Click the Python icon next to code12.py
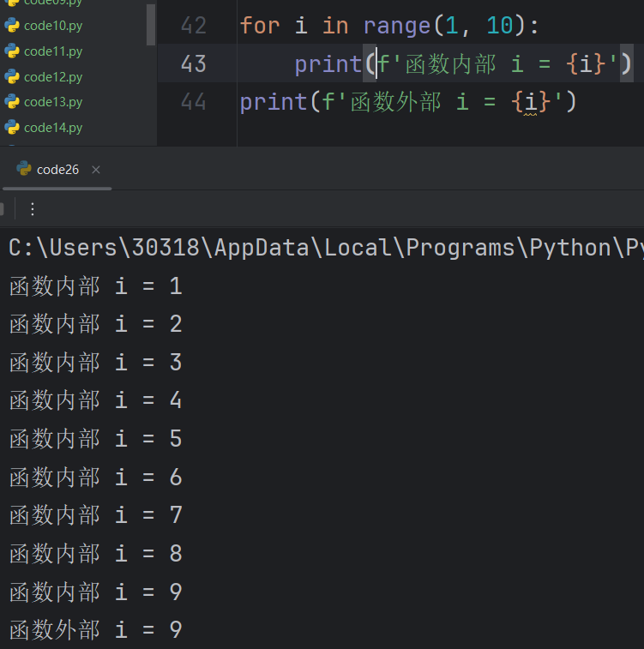Image resolution: width=644 pixels, height=649 pixels. click(12, 76)
